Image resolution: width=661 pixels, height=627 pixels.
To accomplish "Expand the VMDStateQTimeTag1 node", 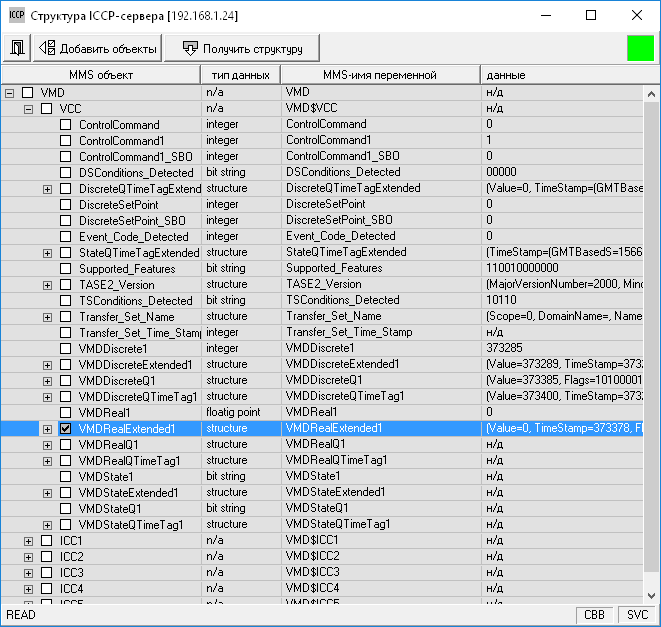I will (x=48, y=525).
